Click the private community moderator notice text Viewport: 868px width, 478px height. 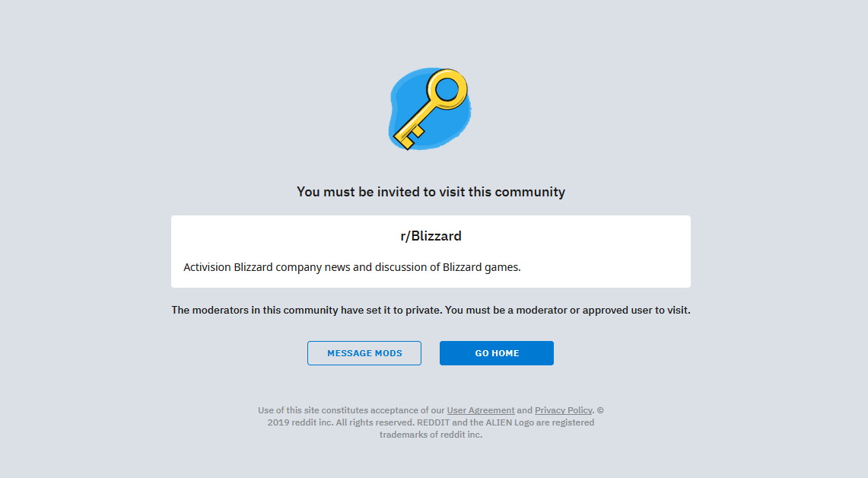pos(431,311)
